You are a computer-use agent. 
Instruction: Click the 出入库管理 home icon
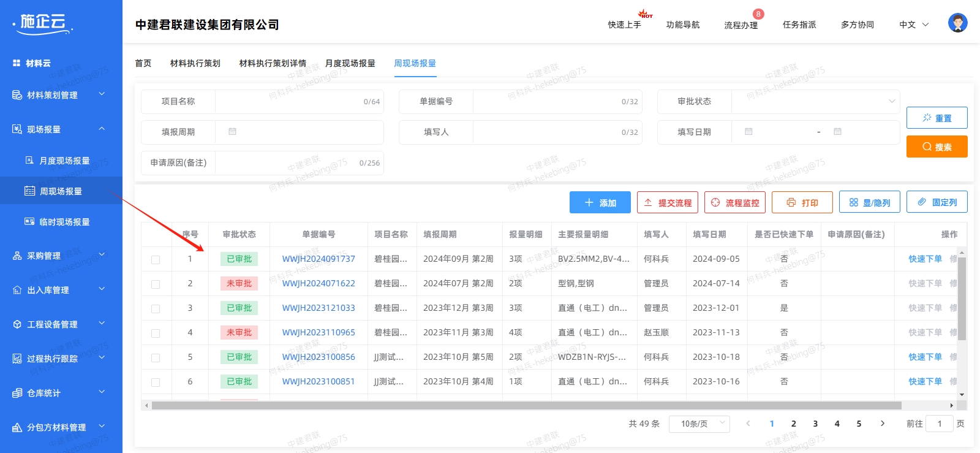(x=17, y=290)
